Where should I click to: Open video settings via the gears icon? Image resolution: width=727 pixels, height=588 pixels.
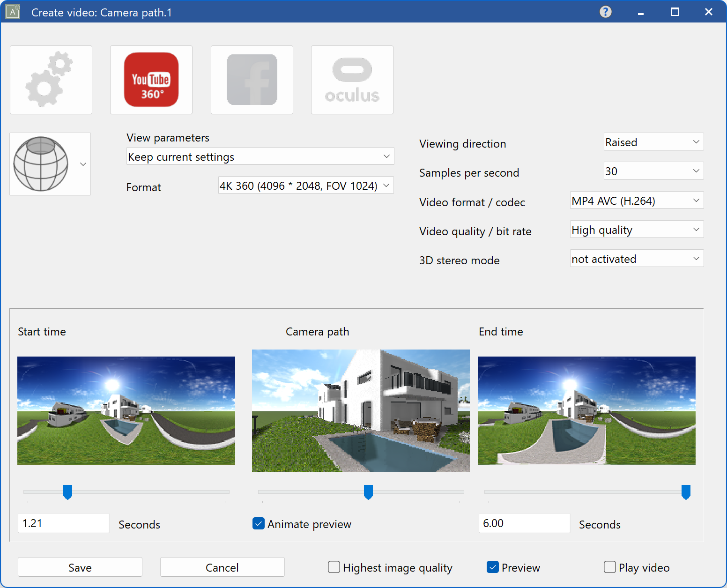pyautogui.click(x=51, y=79)
